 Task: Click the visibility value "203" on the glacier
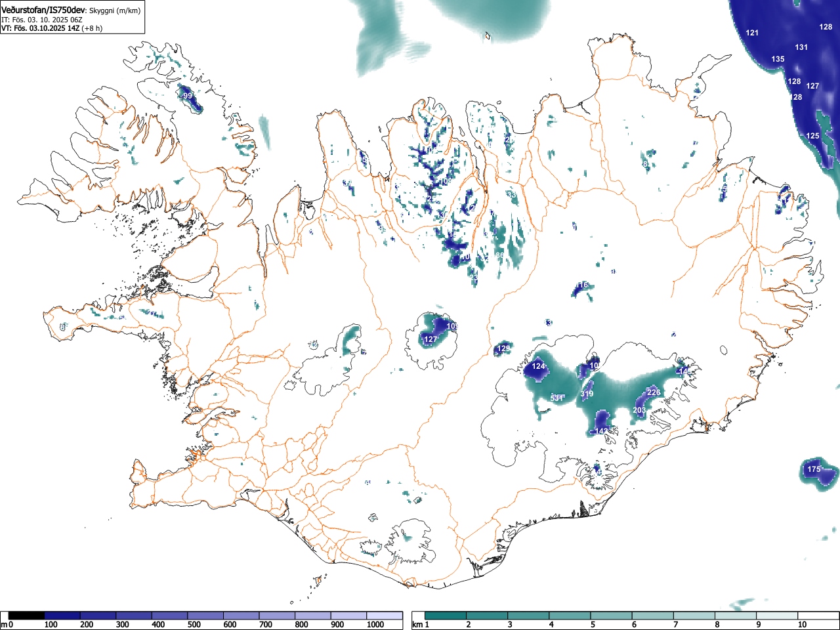coord(639,410)
